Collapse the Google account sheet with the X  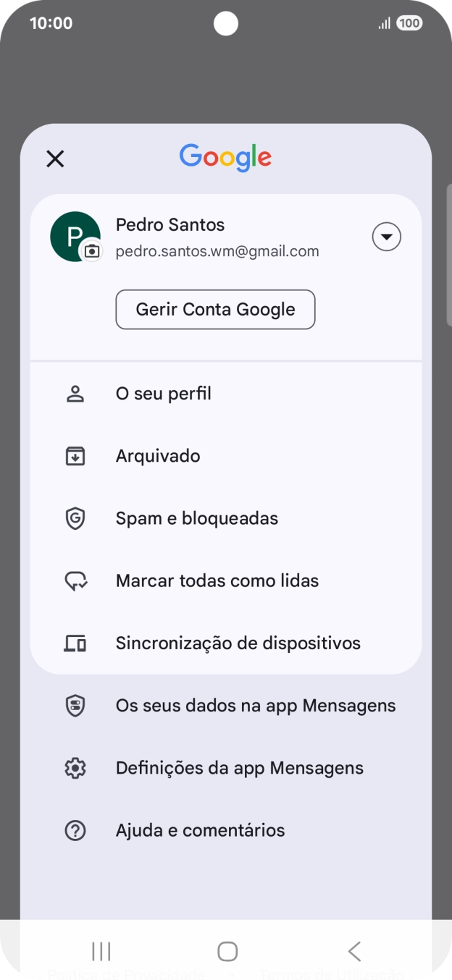click(x=55, y=159)
